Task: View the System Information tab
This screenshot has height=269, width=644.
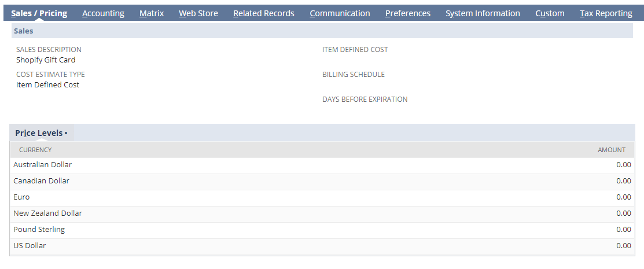Action: point(483,13)
